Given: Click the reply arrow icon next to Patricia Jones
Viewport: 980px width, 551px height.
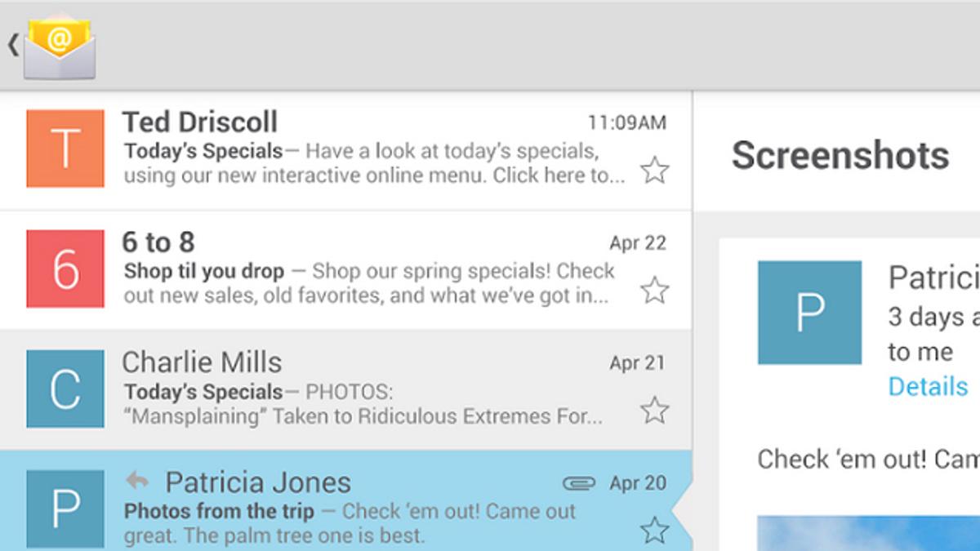Looking at the screenshot, I should coord(137,481).
